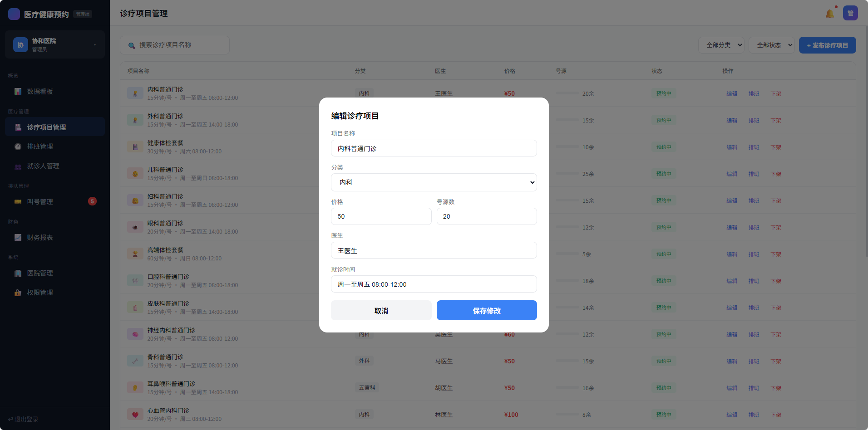The height and width of the screenshot is (430, 868).
Task: Click the 心血管内科门诊 heart thumbnail
Action: point(135,415)
